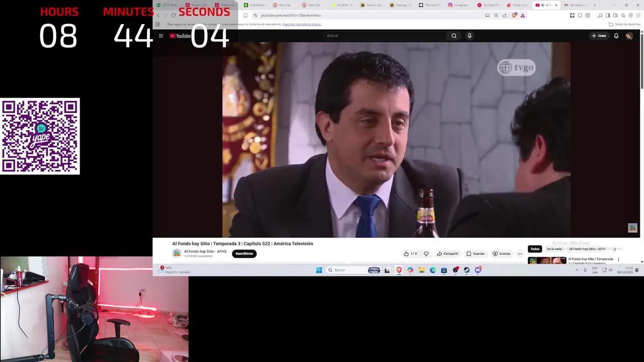Run search with magnifying glass button
Screen dimensions: 644x362
[454, 36]
